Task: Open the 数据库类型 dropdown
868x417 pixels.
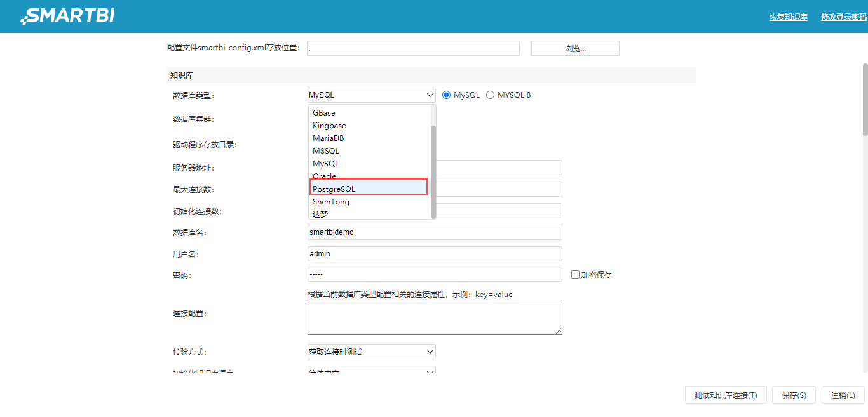Action: coord(372,95)
